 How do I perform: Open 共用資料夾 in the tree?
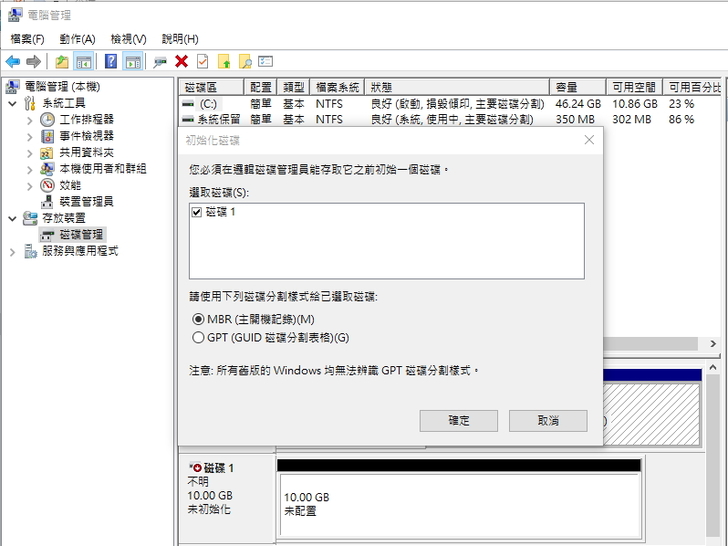coord(86,152)
